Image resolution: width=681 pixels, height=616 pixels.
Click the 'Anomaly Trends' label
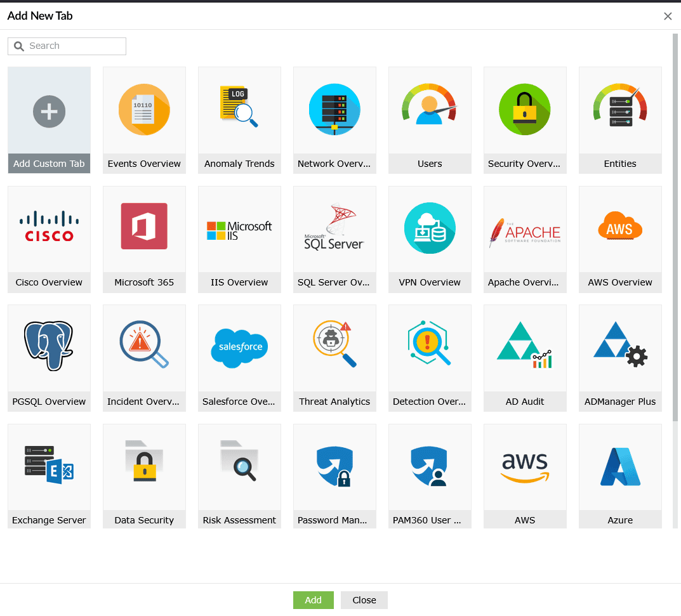239,164
